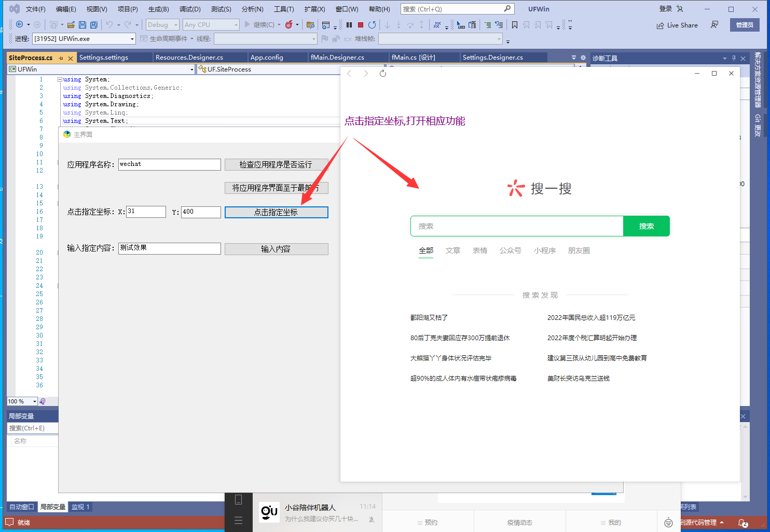Open the Any CPU platform dropdown
This screenshot has width=770, height=532.
211,24
